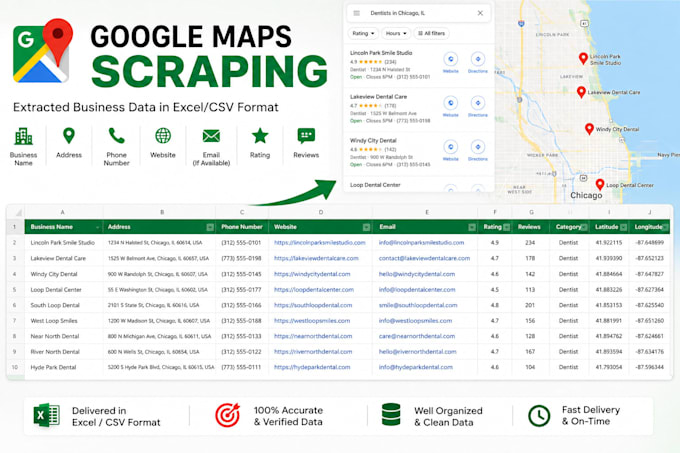Click the Reviews column header cell
680x453 pixels.
pos(530,227)
